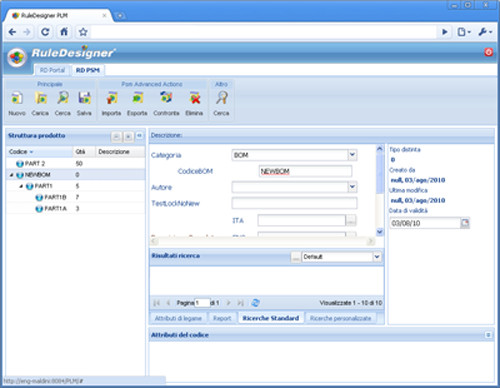Open the Report tab
500x388 pixels.
pos(222,318)
